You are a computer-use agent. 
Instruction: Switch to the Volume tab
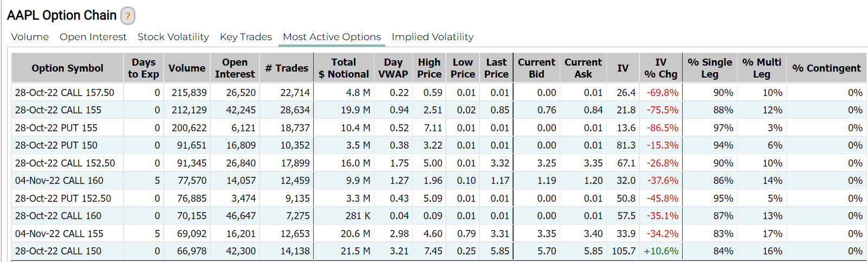pos(30,37)
